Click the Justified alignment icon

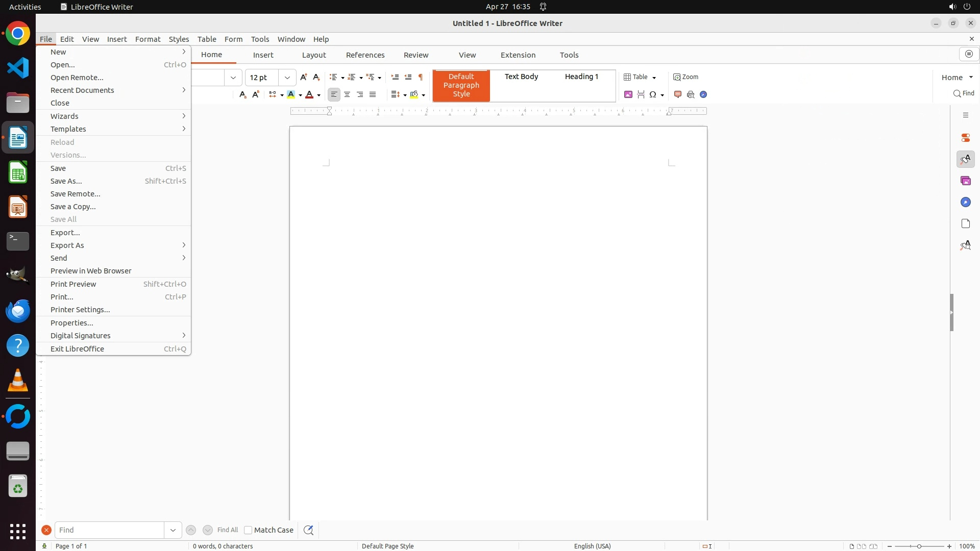[373, 94]
